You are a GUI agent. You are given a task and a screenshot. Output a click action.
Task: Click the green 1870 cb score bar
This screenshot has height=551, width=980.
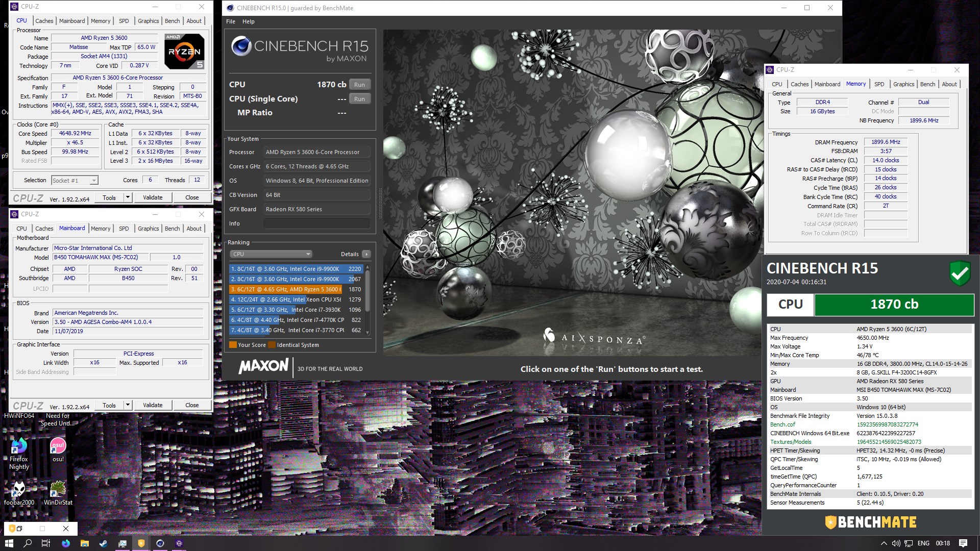point(894,305)
